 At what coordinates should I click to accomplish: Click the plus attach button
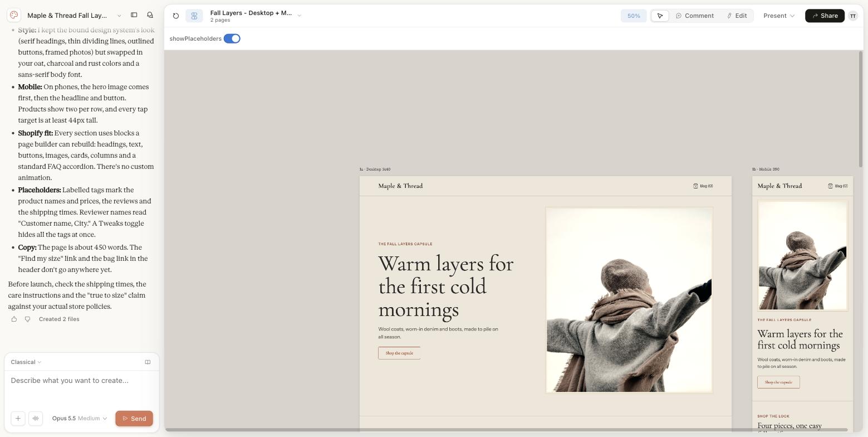point(18,419)
